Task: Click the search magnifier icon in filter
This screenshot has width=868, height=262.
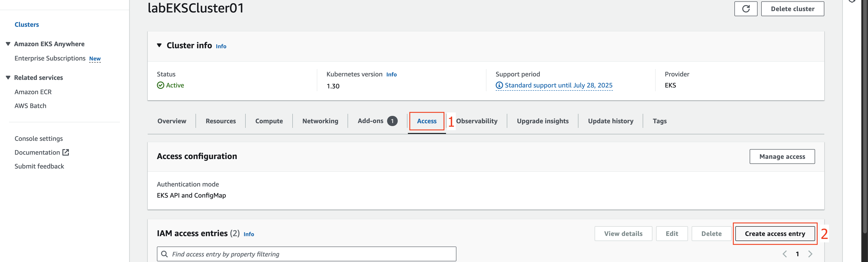Action: point(165,254)
